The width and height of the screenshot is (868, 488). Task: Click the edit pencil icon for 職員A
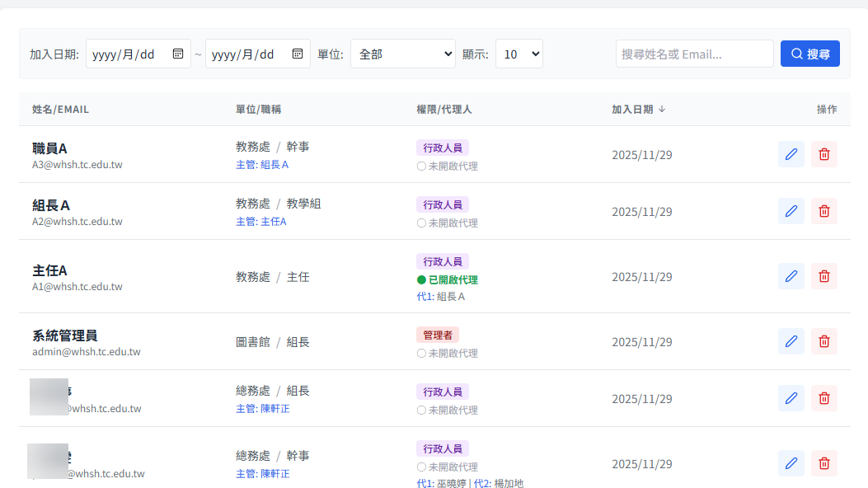(791, 154)
